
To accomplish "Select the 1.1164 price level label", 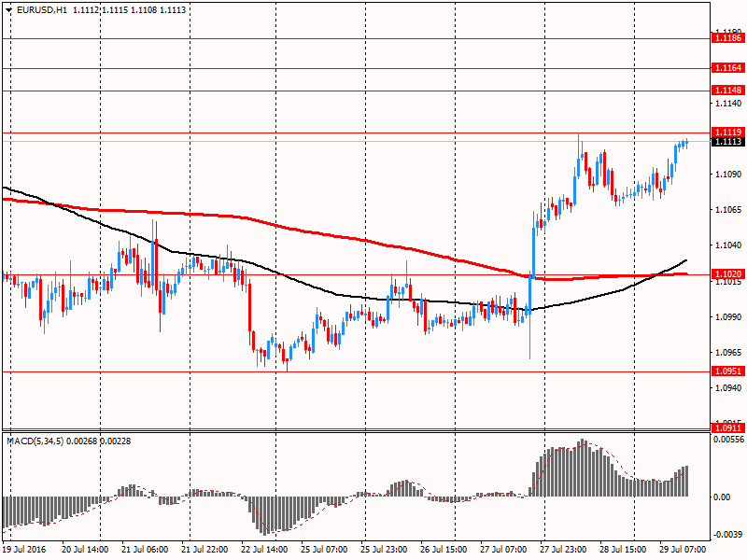I will click(x=727, y=68).
